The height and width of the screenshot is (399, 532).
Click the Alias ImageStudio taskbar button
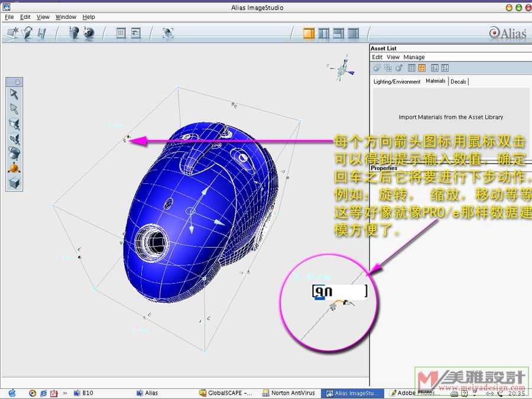(352, 393)
